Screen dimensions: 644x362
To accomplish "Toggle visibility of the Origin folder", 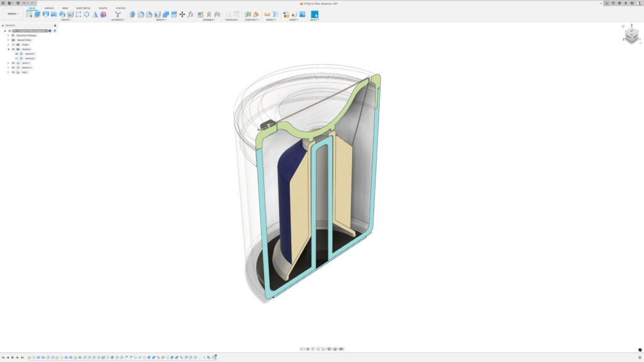I will [x=13, y=45].
